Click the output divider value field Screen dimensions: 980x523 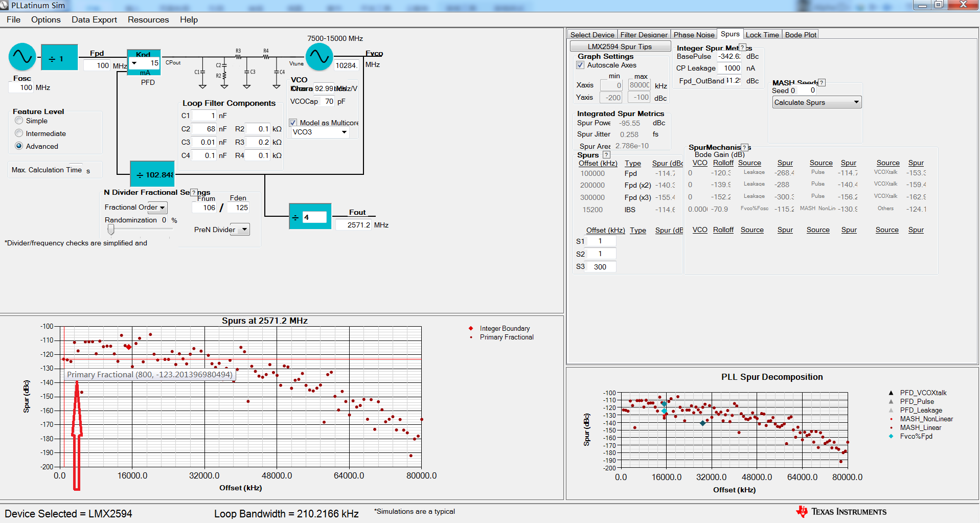(x=314, y=217)
